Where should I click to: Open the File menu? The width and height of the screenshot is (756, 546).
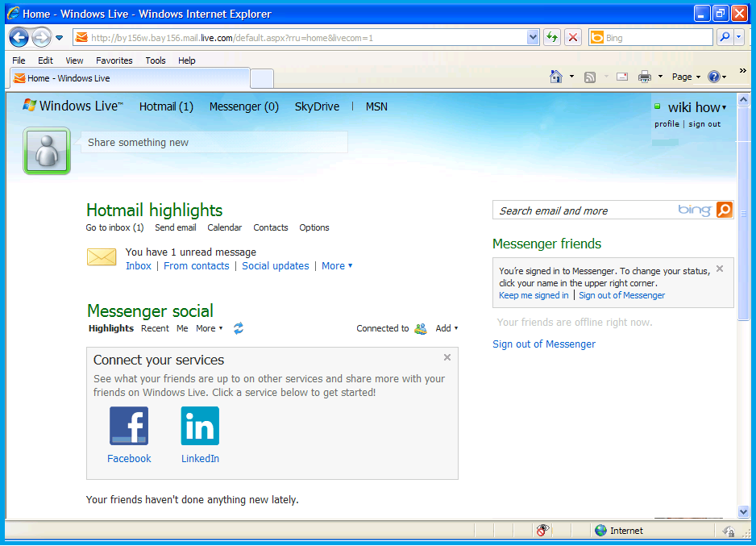[19, 60]
